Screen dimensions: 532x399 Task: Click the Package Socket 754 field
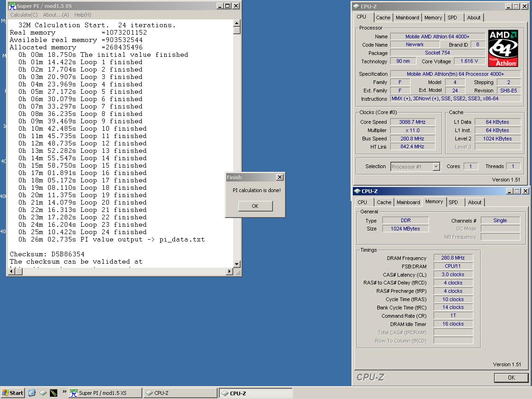pyautogui.click(x=437, y=53)
